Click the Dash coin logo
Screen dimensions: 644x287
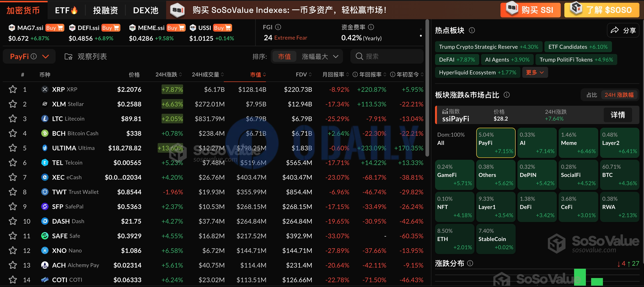coord(45,221)
